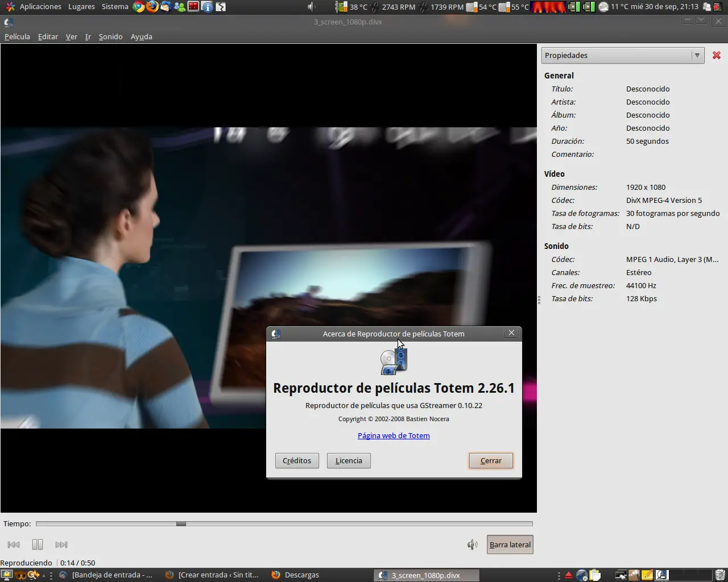Click the Tiempo seek slider handle
The width and height of the screenshot is (728, 582).
[x=181, y=523]
